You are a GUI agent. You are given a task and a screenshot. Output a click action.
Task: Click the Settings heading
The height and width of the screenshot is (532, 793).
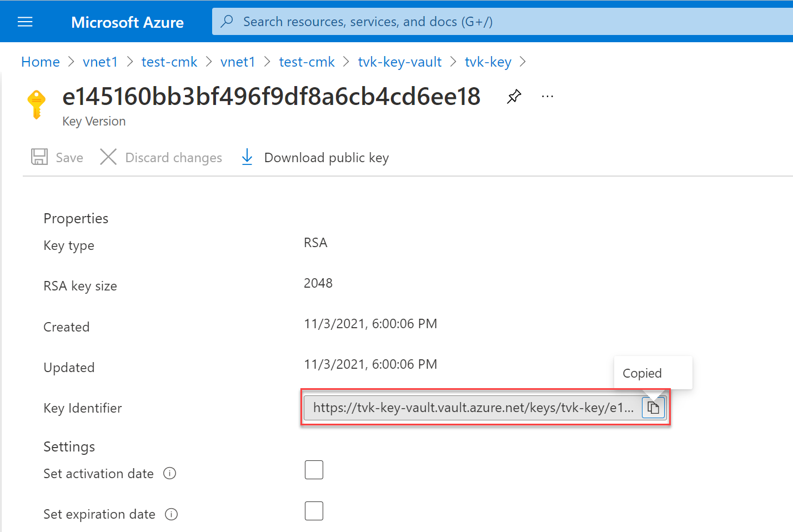pos(69,446)
